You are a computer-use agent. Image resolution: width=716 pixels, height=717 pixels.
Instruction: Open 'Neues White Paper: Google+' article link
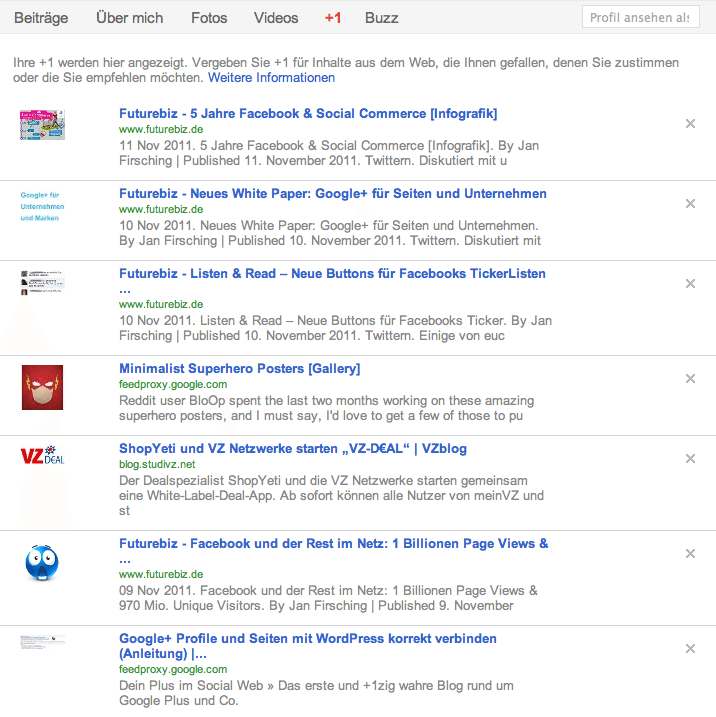point(332,193)
